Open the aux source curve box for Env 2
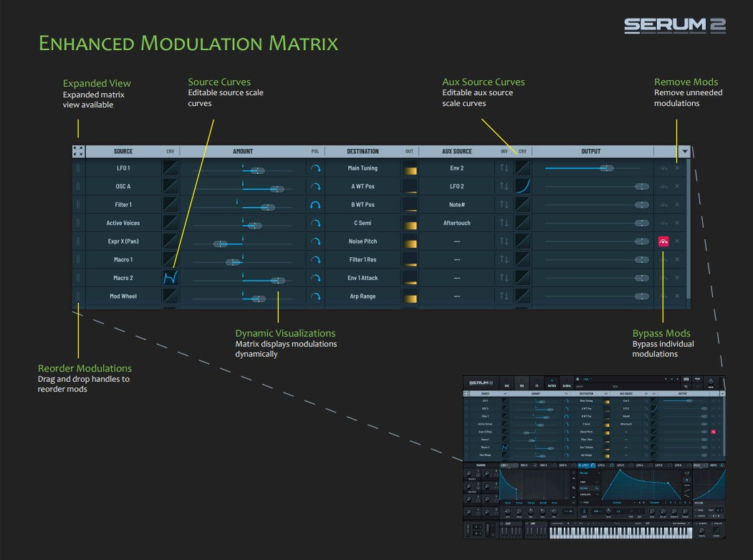 tap(522, 168)
